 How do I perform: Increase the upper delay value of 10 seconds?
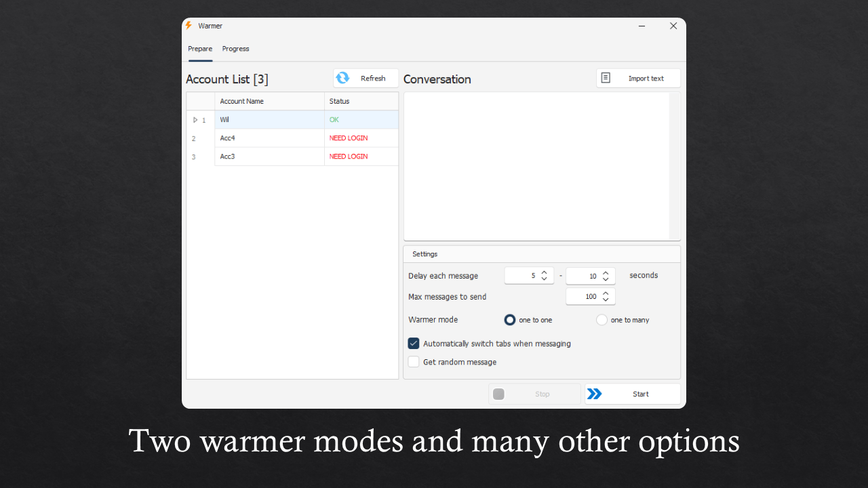(x=605, y=272)
